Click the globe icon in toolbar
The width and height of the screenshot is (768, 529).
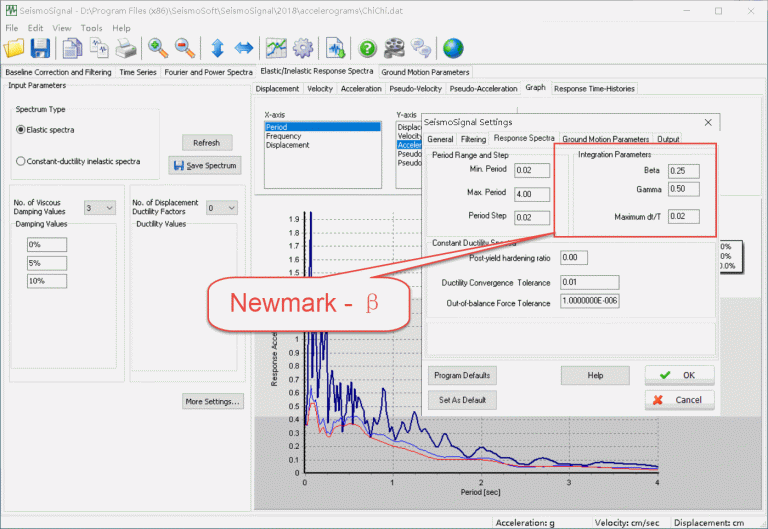coord(453,47)
